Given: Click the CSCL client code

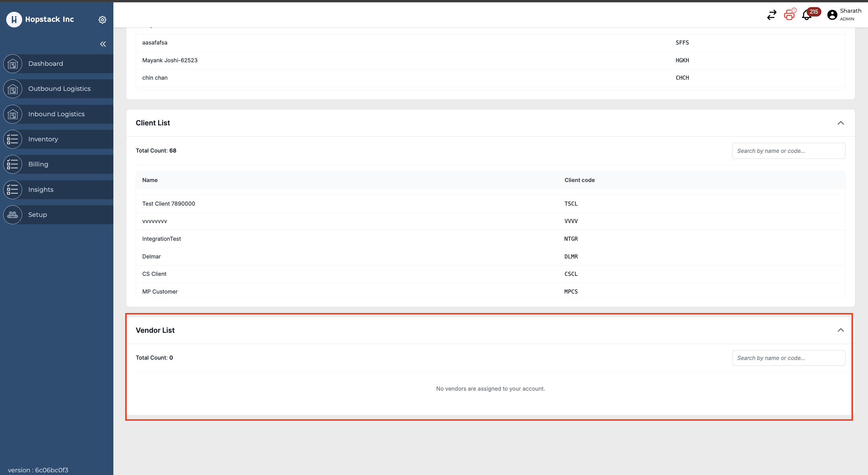Looking at the screenshot, I should [x=571, y=274].
